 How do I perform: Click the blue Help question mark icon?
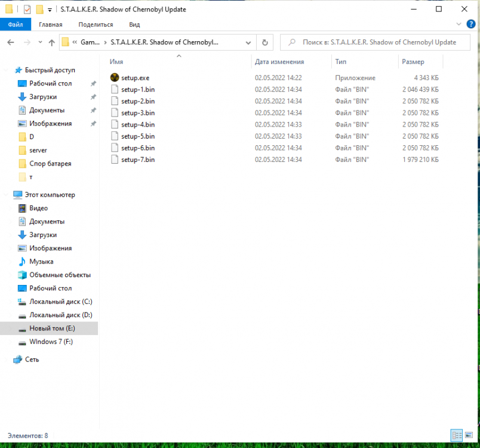tap(471, 24)
